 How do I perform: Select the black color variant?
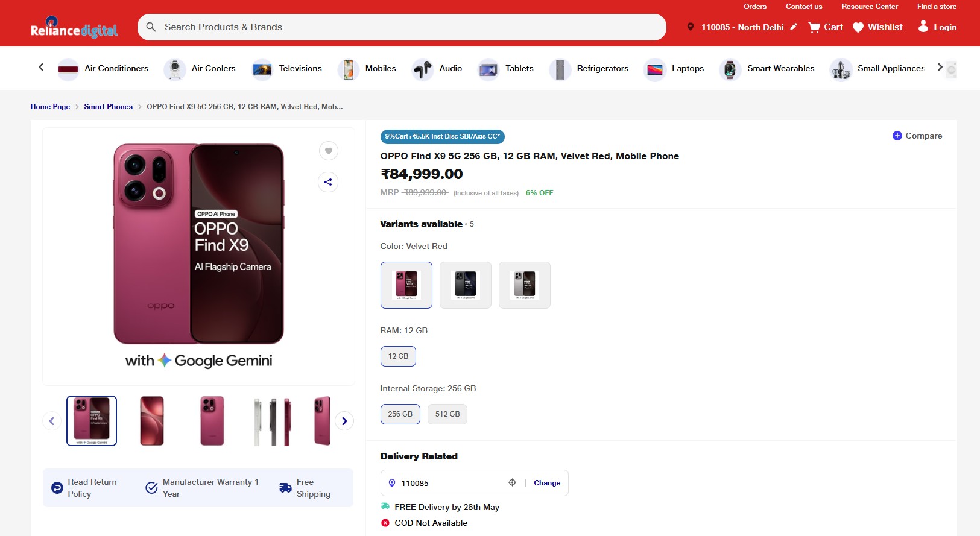(x=466, y=285)
